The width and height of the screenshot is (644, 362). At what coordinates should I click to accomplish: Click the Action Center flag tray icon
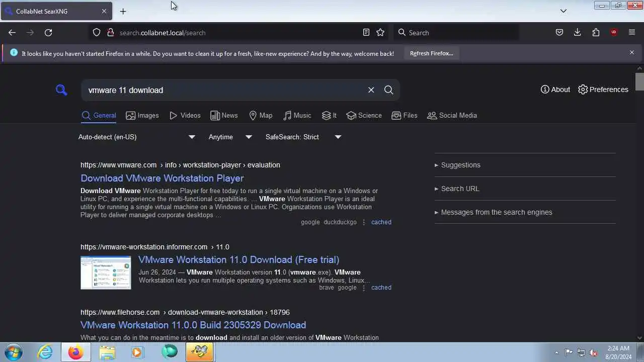point(569,352)
